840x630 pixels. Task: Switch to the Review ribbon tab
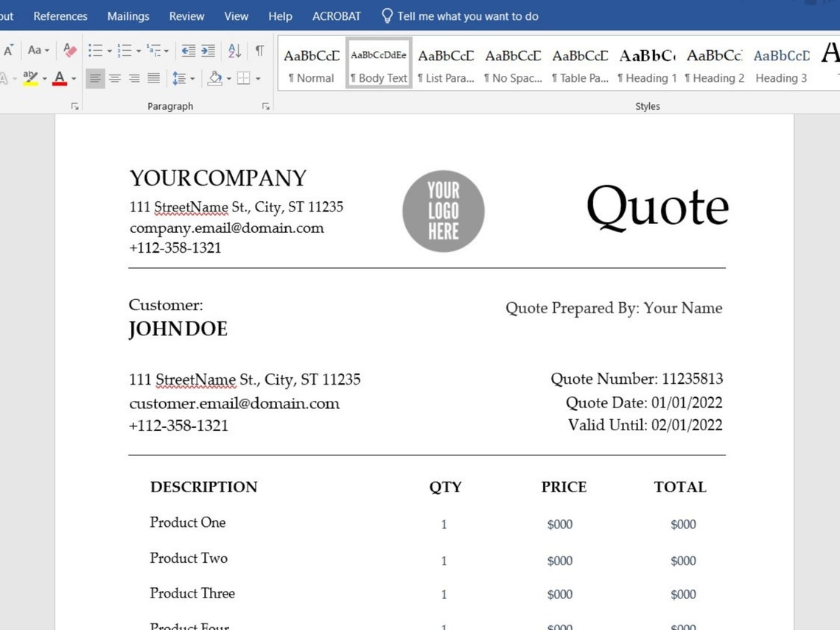[186, 15]
